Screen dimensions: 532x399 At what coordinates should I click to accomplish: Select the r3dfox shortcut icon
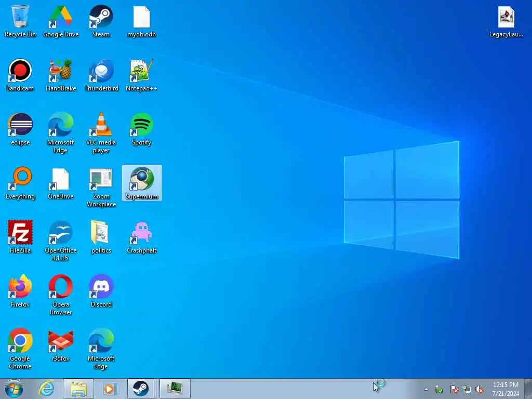pos(61,345)
